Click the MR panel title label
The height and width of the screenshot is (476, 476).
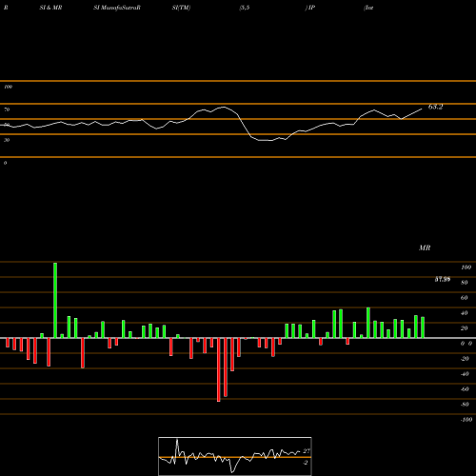click(425, 248)
